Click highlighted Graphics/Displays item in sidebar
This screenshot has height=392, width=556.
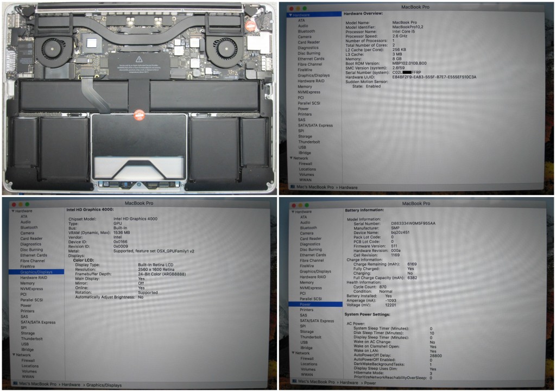click(x=36, y=272)
